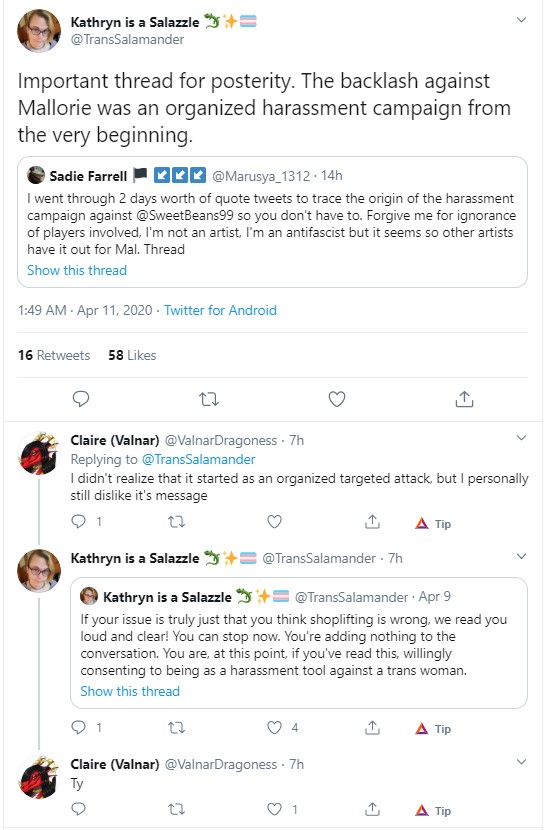Open Show this thread in Kathryn's Apr 9 quote
The height and width of the screenshot is (830, 548).
(130, 691)
